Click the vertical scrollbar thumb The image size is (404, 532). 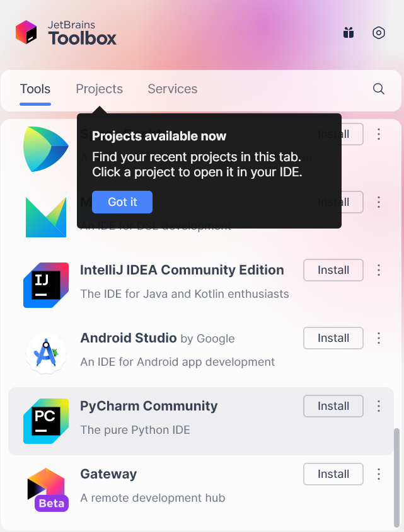coord(396,477)
